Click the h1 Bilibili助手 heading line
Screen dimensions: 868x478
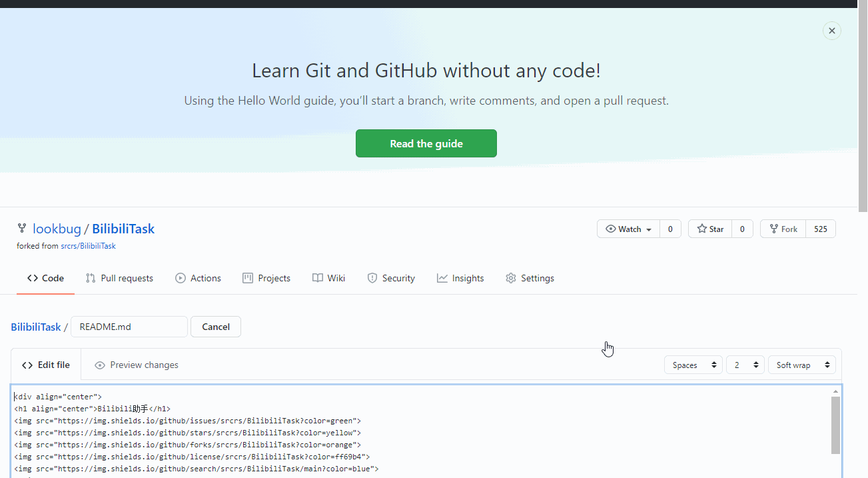click(x=93, y=409)
